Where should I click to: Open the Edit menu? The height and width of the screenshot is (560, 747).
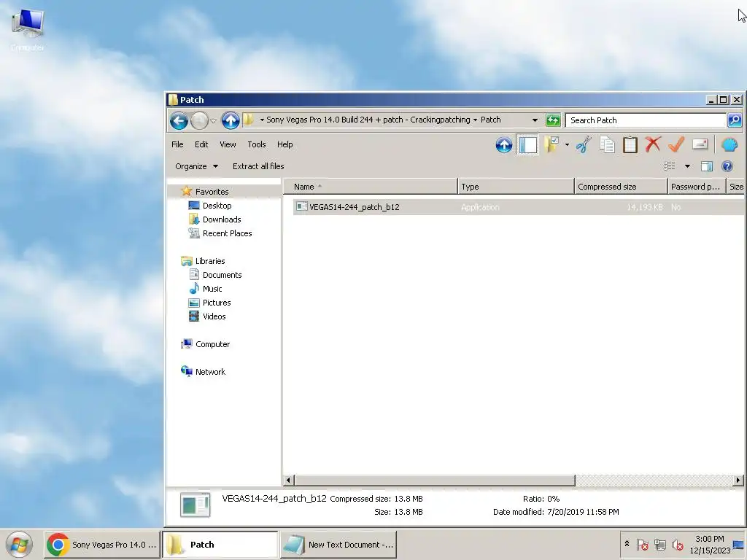point(201,144)
